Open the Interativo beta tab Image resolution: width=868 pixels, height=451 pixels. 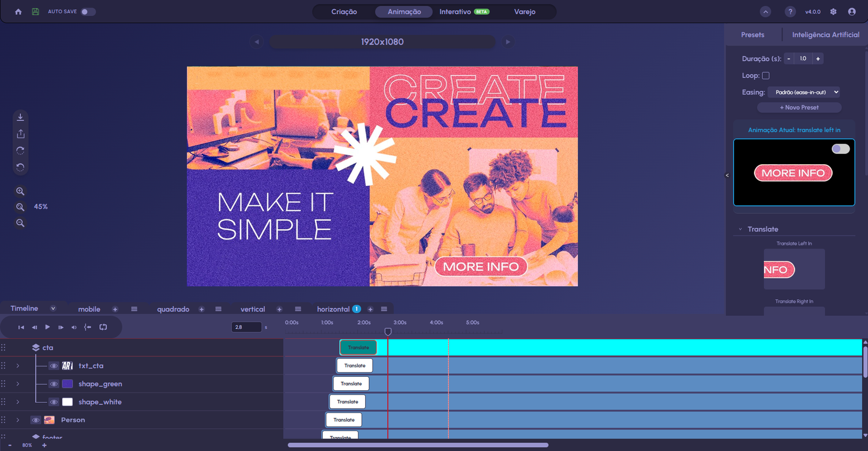(x=464, y=11)
